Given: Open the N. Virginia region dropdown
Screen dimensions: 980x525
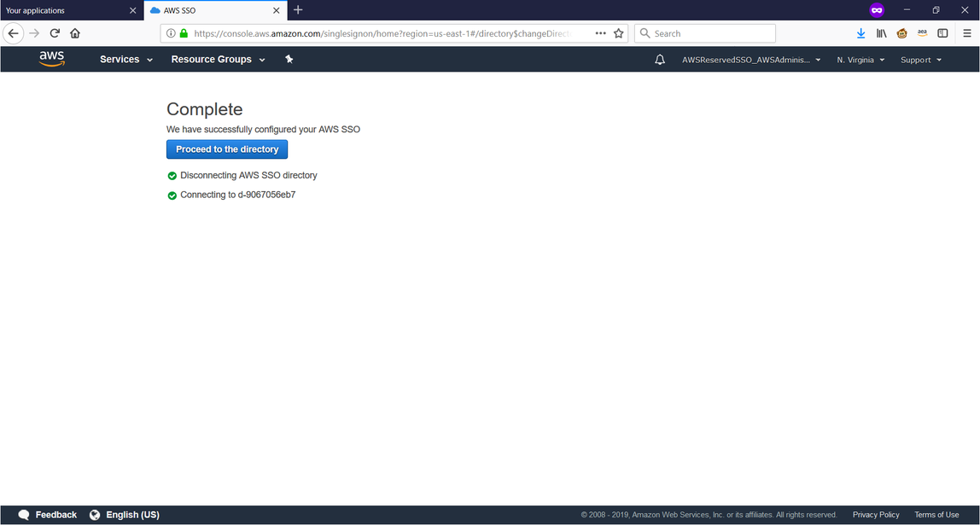Looking at the screenshot, I should [860, 60].
